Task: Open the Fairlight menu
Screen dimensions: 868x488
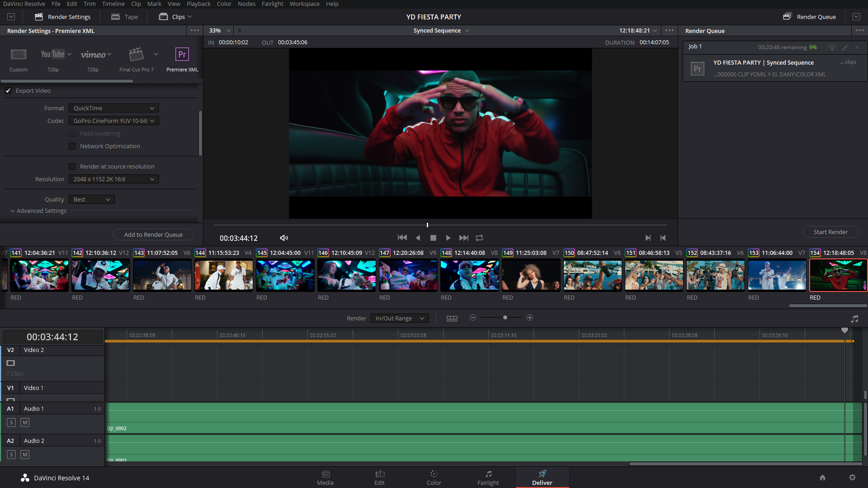Action: (272, 4)
